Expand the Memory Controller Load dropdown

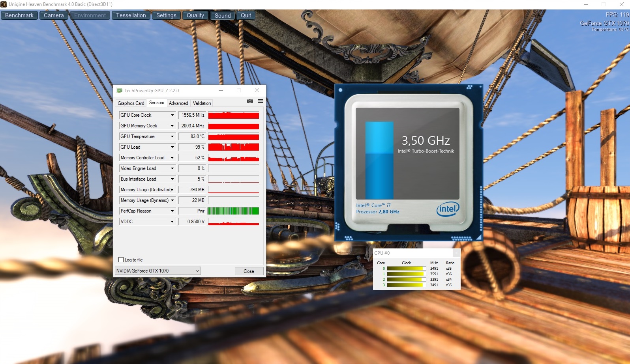[172, 158]
